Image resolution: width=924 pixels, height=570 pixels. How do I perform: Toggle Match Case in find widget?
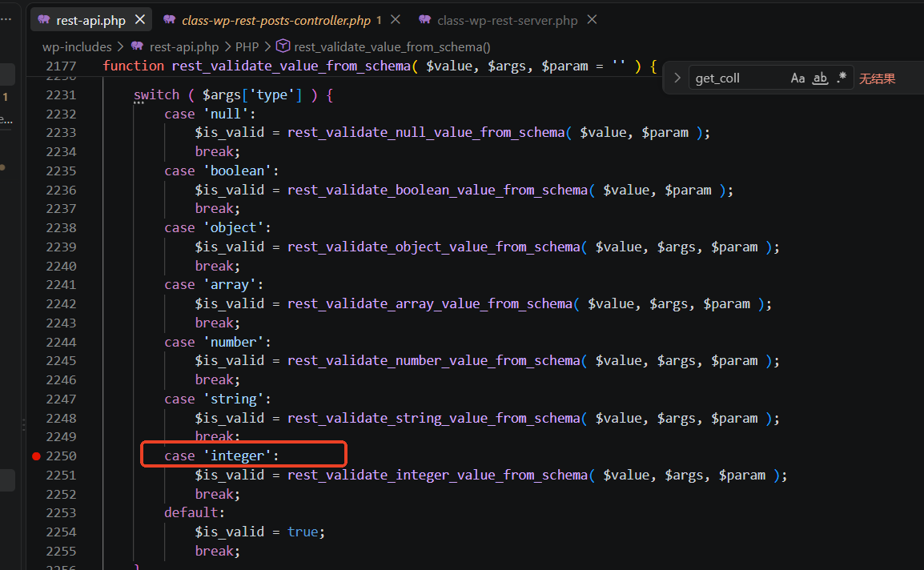pos(798,78)
